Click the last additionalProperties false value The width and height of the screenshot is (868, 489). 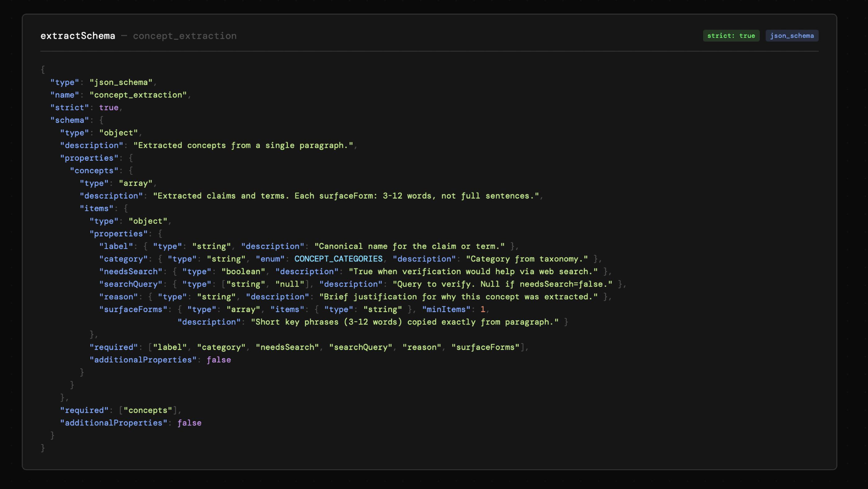click(x=189, y=423)
